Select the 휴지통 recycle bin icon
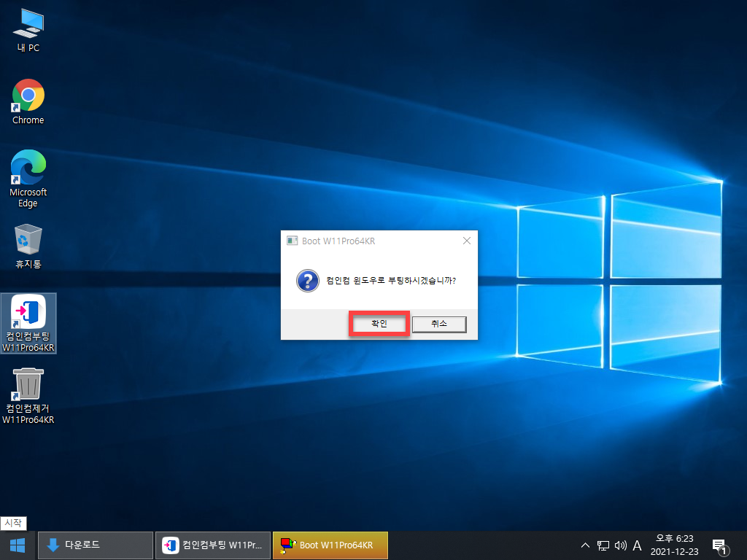The height and width of the screenshot is (560, 747). pos(28,246)
